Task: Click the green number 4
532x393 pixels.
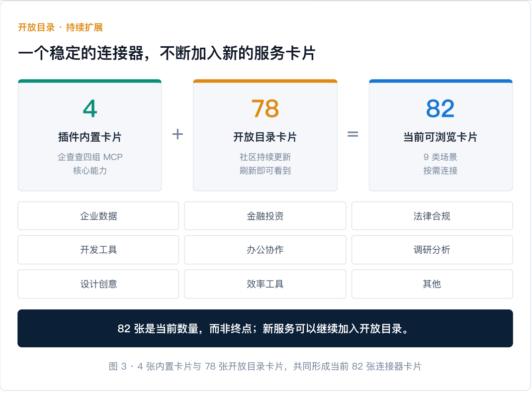Action: coord(90,108)
